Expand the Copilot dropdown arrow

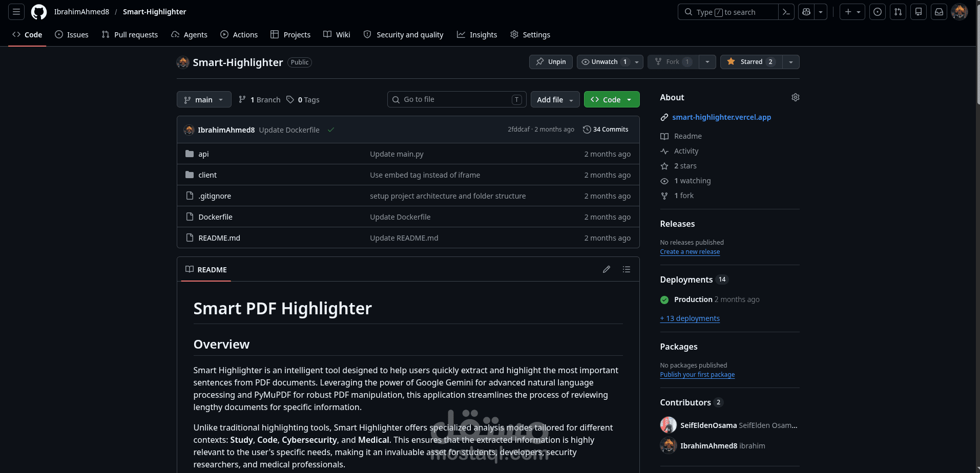coord(821,12)
